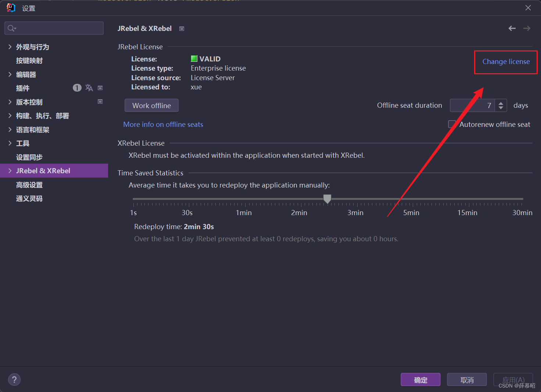Click the 30min label on slider scale
541x392 pixels.
pyautogui.click(x=522, y=213)
